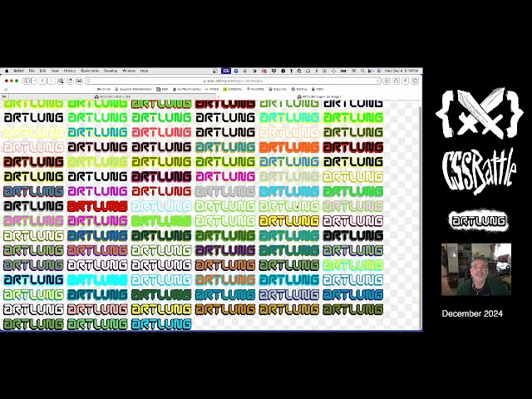Click the webcam video thumbnail
This screenshot has width=532, height=399.
(476, 269)
